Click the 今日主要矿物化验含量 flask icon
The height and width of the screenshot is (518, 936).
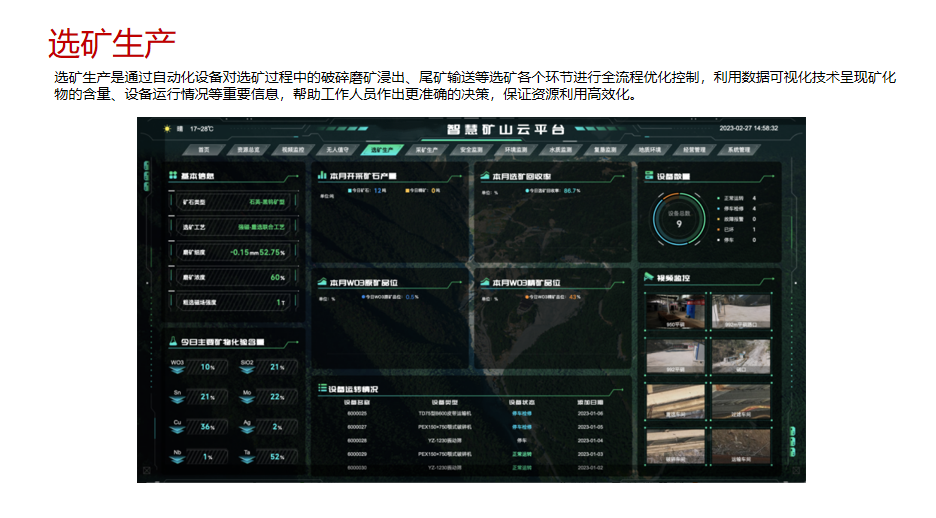coord(172,342)
